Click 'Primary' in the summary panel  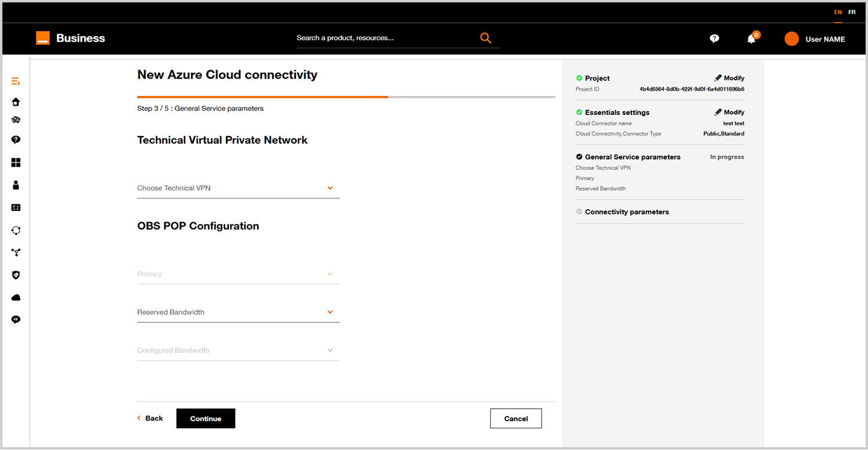(x=585, y=178)
